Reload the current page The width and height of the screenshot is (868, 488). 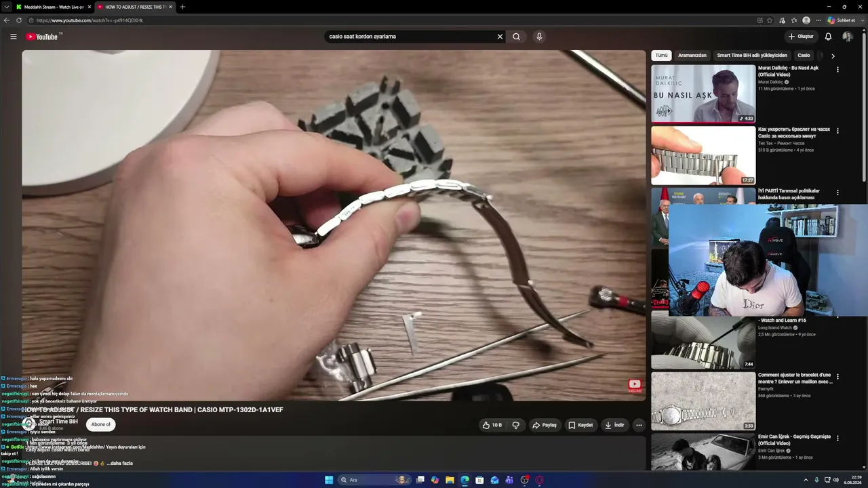pos(19,20)
